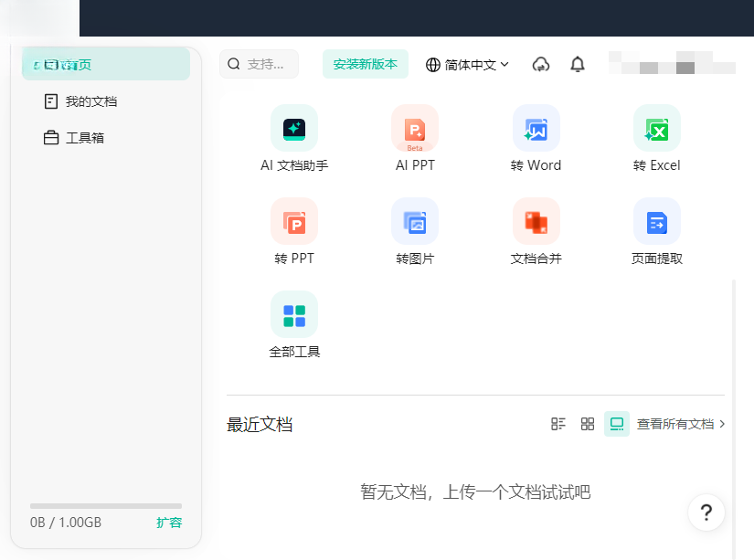Screen dimensions: 754x560
Task: Open the help question mark button
Action: point(706,512)
